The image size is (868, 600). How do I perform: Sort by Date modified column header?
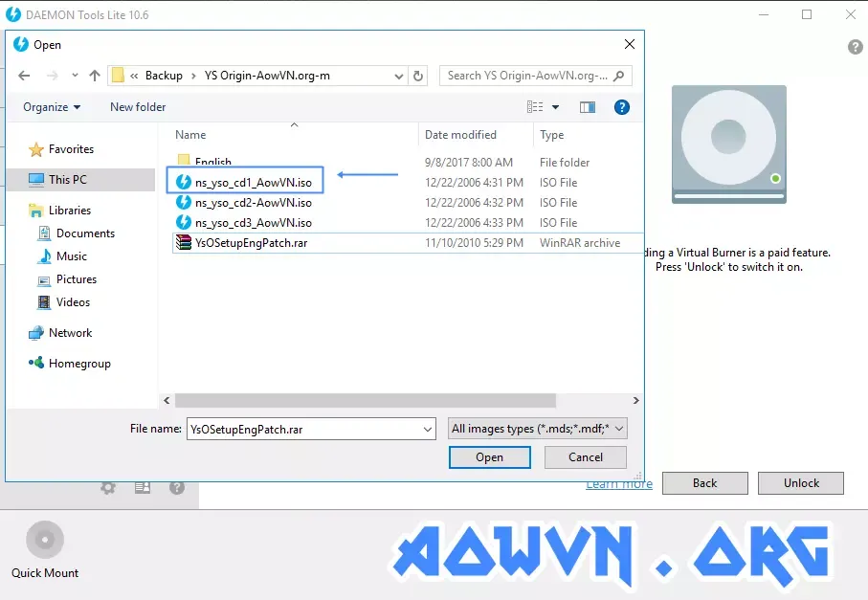point(460,135)
